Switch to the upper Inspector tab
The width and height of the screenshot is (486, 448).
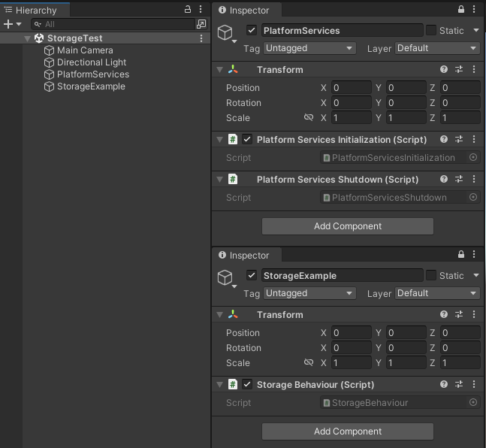247,11
